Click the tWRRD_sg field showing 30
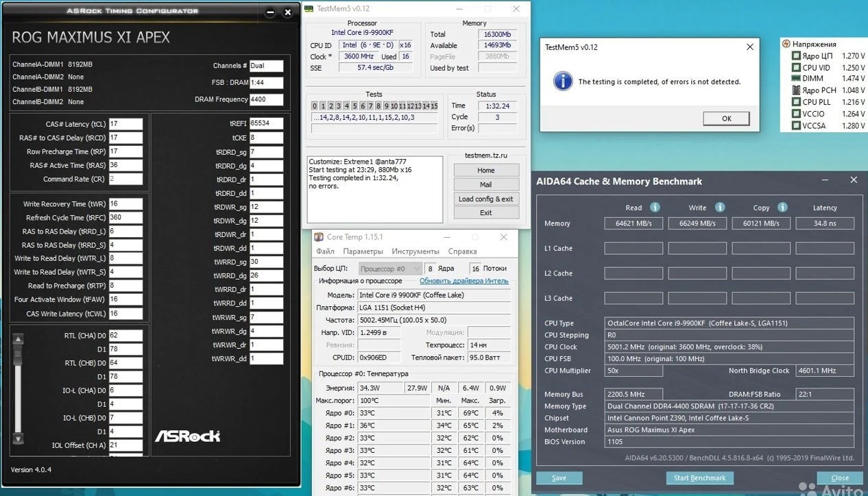 point(266,262)
